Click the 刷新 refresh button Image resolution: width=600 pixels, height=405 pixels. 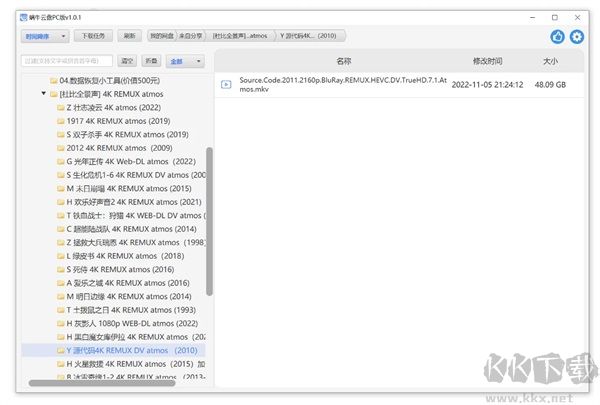[130, 36]
